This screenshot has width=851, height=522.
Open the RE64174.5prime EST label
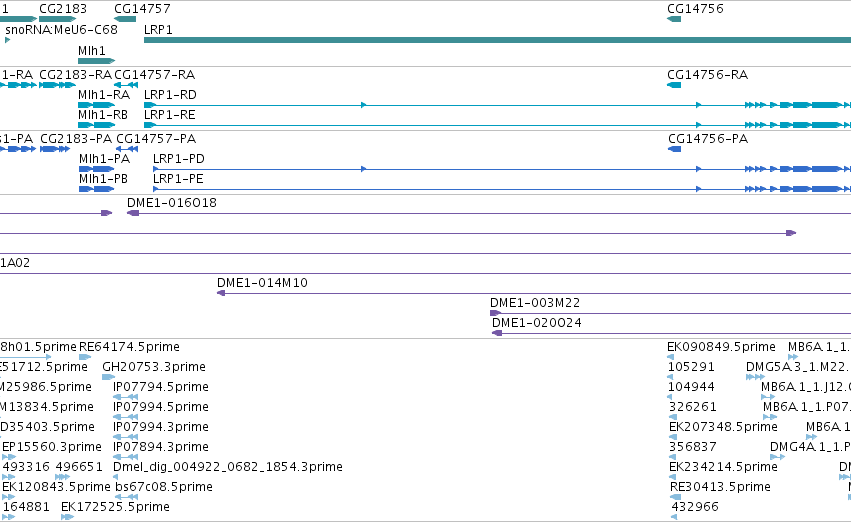129,347
